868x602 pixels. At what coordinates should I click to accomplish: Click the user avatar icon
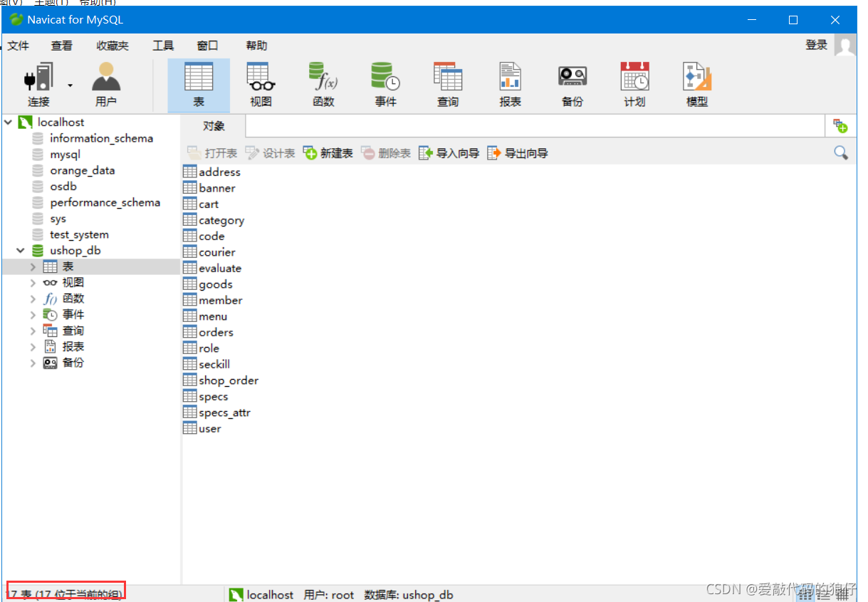click(x=845, y=45)
